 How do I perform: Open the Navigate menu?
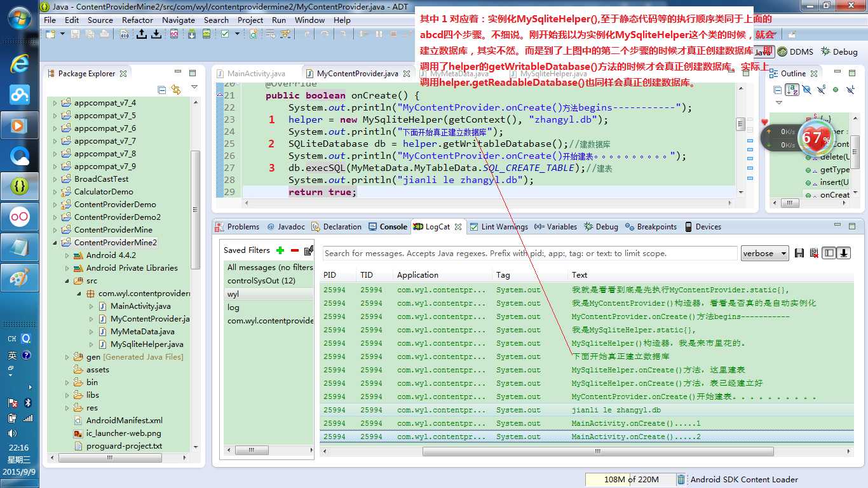(179, 20)
